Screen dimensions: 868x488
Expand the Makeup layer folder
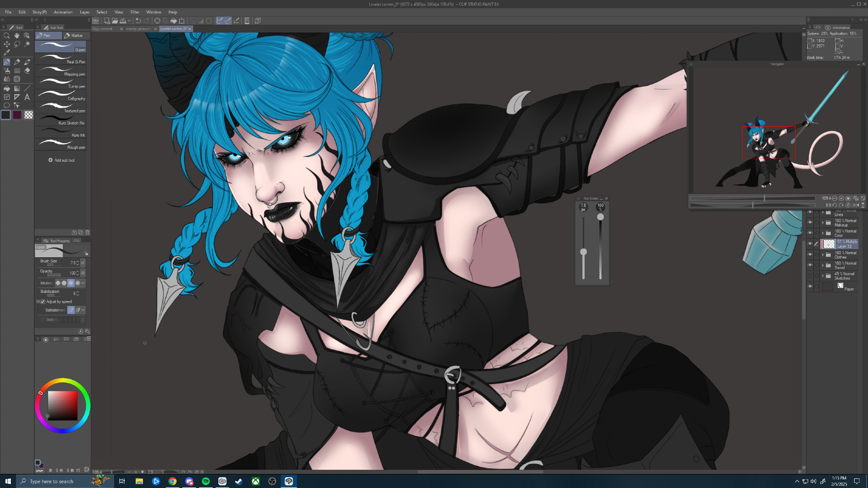[822, 223]
